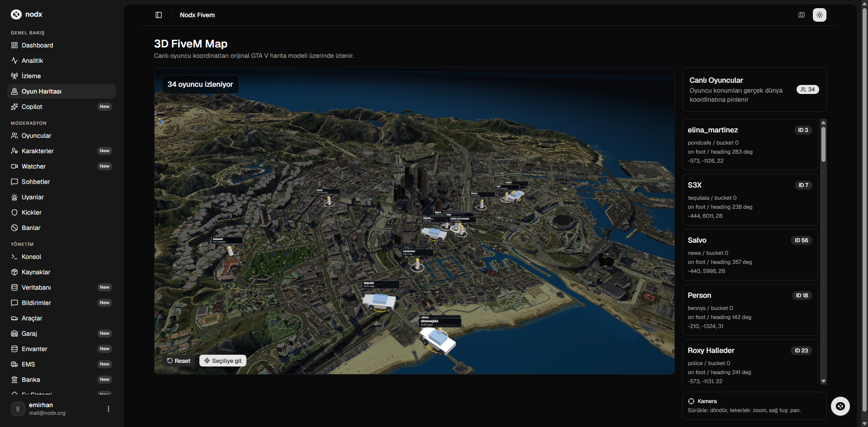
Task: Click the 34 players count badge
Action: point(808,89)
